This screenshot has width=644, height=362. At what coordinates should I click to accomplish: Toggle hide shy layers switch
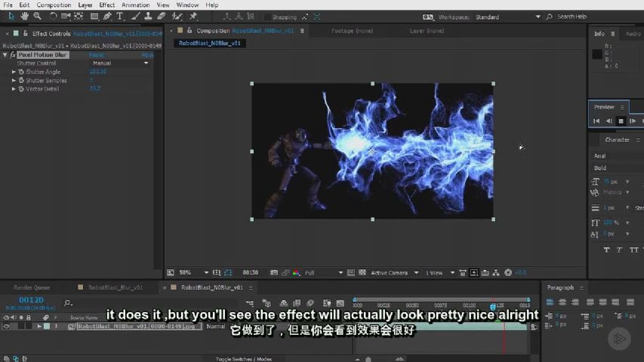click(283, 303)
